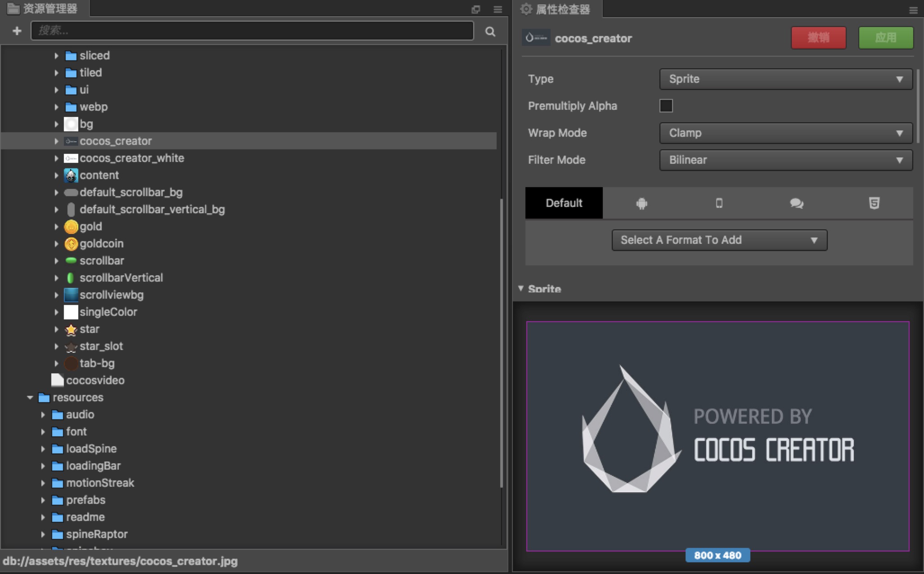Image resolution: width=924 pixels, height=574 pixels.
Task: Click the cocos_creator thumbnail in inspector header
Action: [536, 38]
